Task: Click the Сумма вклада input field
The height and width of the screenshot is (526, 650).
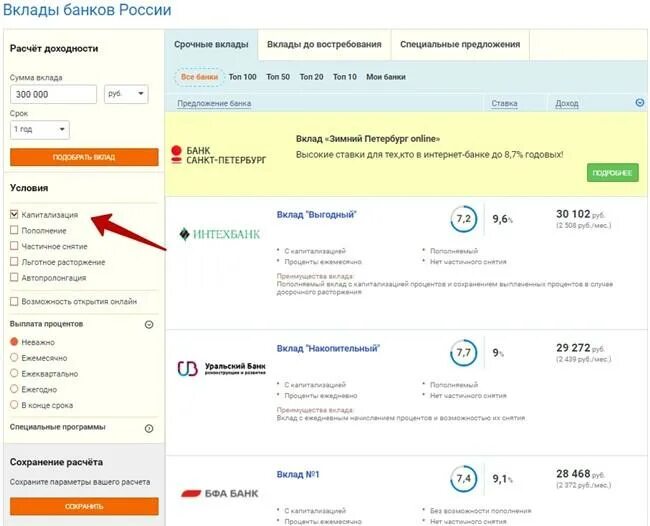Action: coord(53,95)
